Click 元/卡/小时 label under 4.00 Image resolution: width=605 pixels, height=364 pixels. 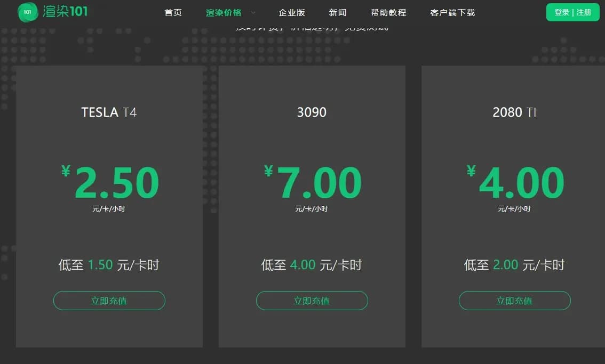(x=514, y=208)
